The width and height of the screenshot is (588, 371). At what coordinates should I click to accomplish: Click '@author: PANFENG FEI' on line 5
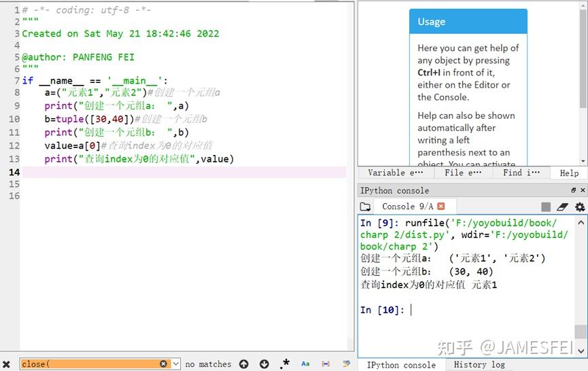(x=78, y=57)
